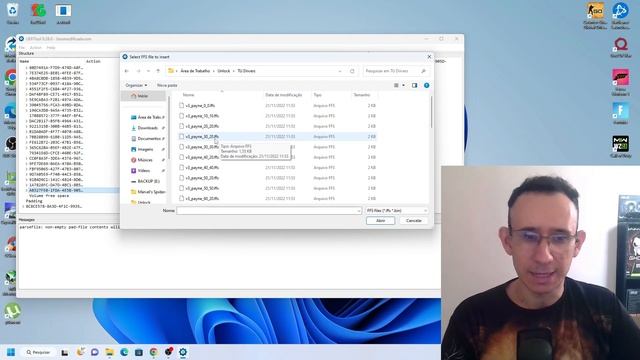Toggle the preview pane icon
640x360 pixels.
pyautogui.click(x=414, y=85)
